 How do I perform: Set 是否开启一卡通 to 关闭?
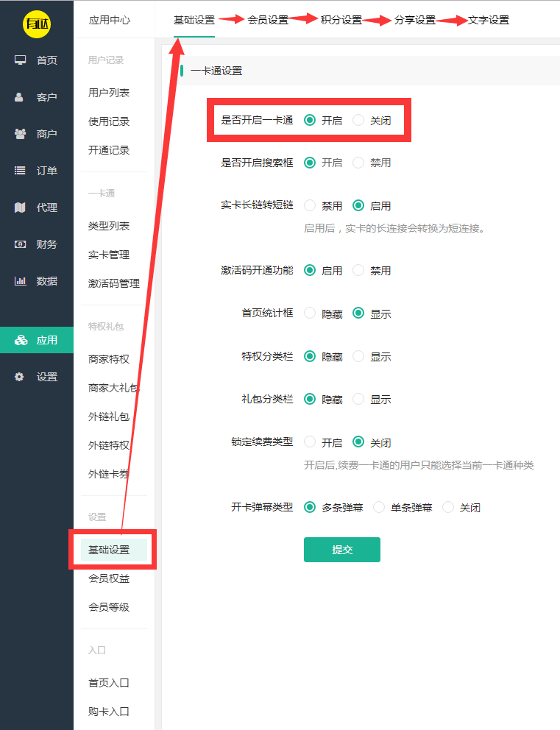pyautogui.click(x=358, y=120)
